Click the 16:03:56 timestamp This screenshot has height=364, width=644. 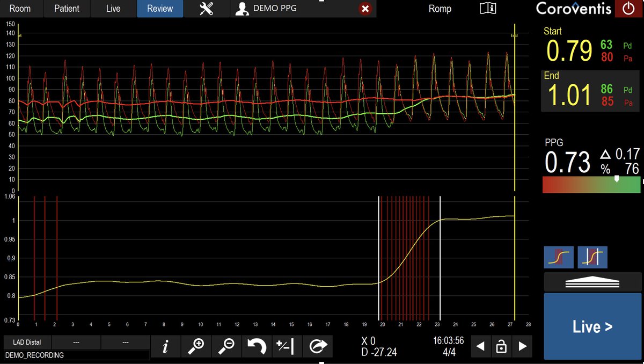click(448, 340)
